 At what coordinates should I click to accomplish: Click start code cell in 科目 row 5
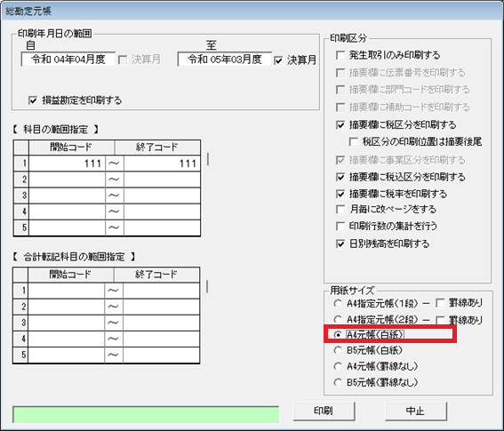pyautogui.click(x=68, y=227)
